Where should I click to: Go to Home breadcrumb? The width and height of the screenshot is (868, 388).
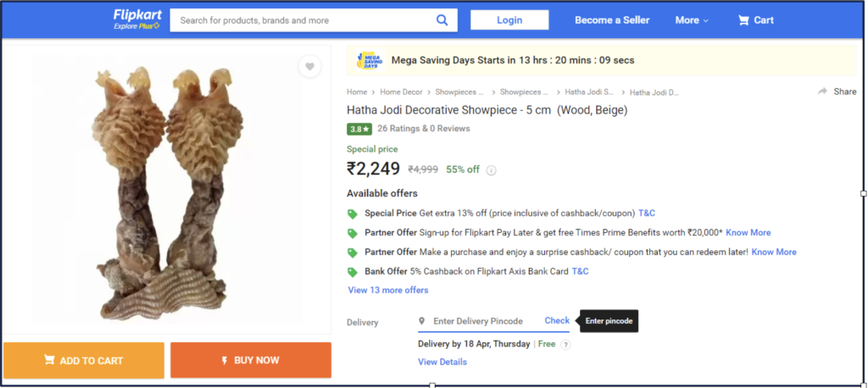point(357,92)
